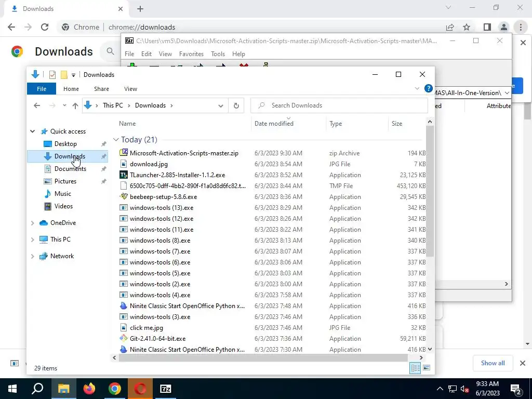Open address bar history dropdown
Viewport: 532px width, 399px height.
coord(220,105)
